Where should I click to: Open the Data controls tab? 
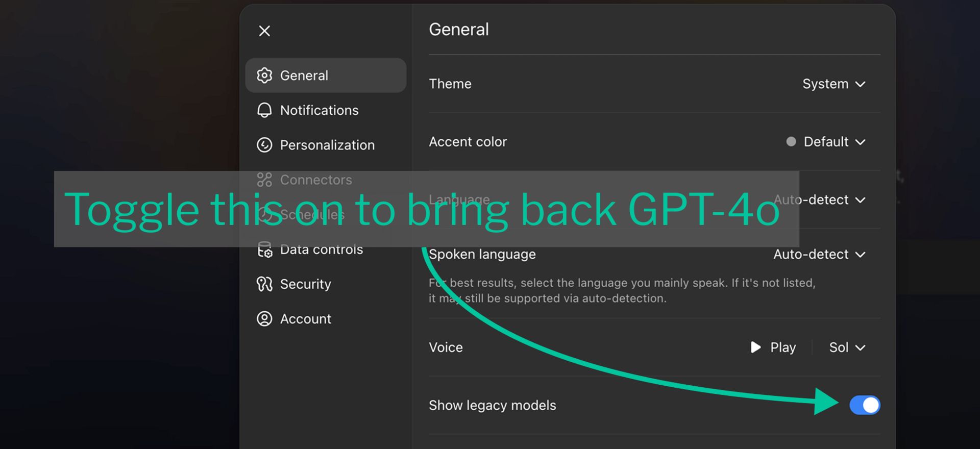[326, 250]
